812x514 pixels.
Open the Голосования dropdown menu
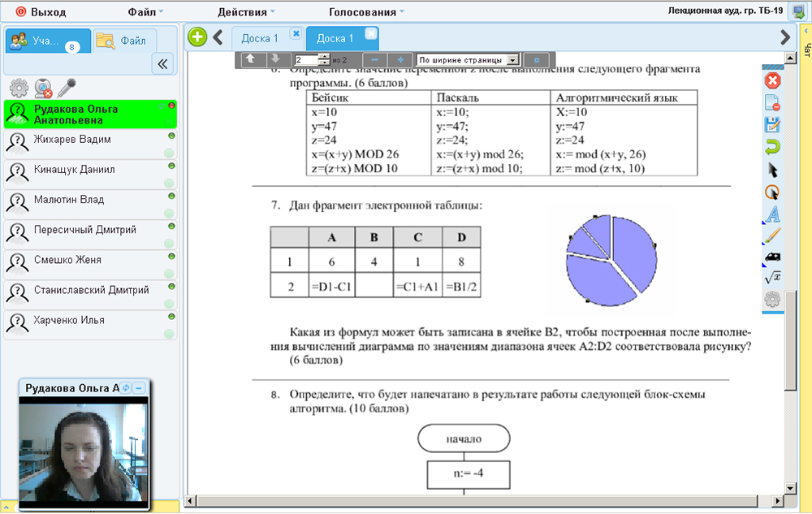[x=368, y=12]
